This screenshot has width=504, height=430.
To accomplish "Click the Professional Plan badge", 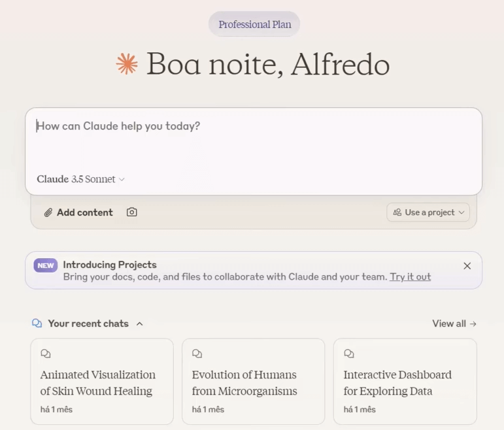I will pos(254,24).
